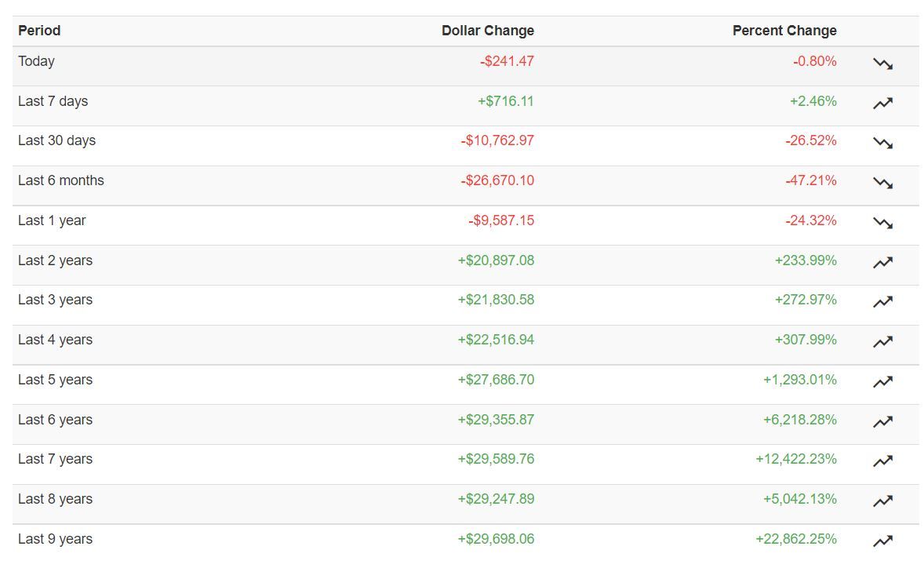Click the uptrend icon for Last 9 years
The height and width of the screenshot is (568, 924).
point(882,541)
